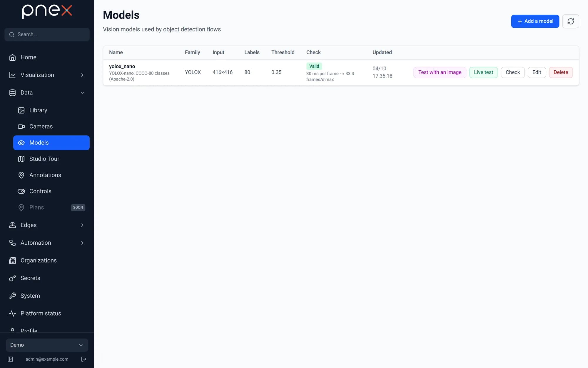Open the Cameras page
Image resolution: width=588 pixels, height=368 pixels.
point(51,127)
